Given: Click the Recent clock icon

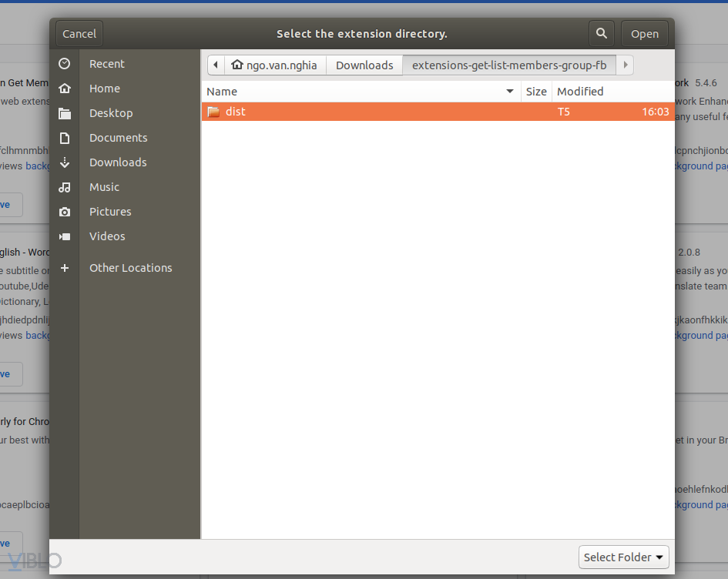Looking at the screenshot, I should (65, 64).
